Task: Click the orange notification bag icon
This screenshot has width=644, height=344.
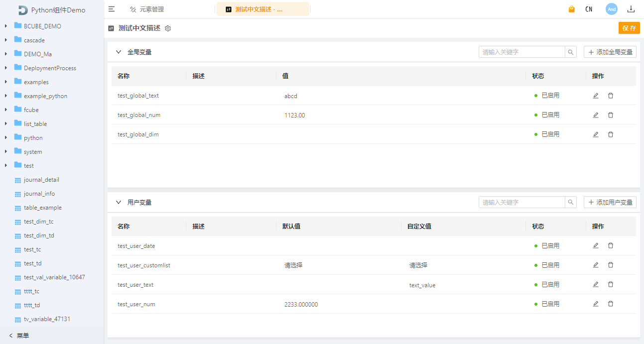Action: click(x=571, y=9)
